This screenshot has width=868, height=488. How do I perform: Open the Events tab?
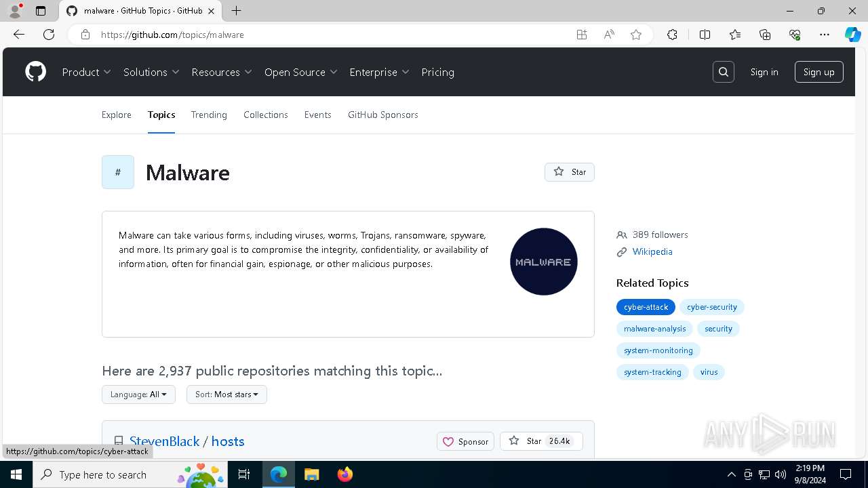pos(317,115)
